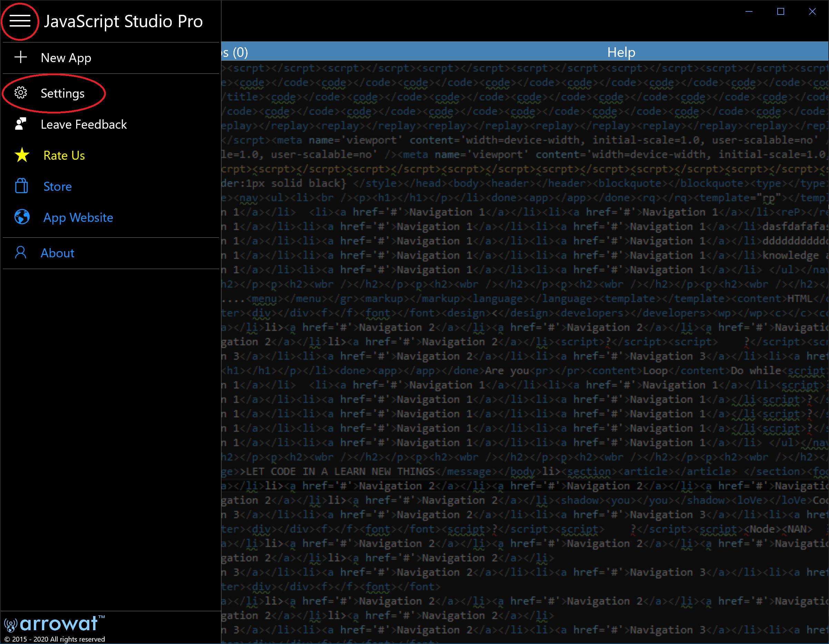Click the partially visible (0) tab

coord(235,52)
